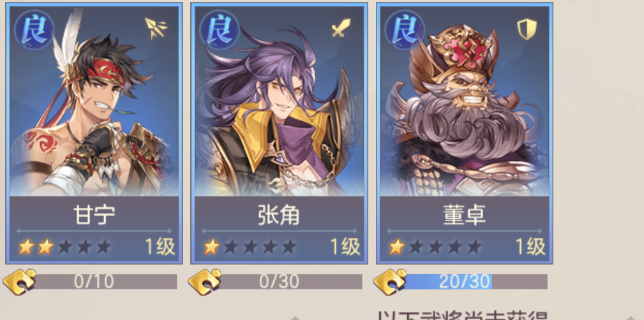The width and height of the screenshot is (644, 320).
Task: Click the puzzle shard icon under 张角
Action: tap(204, 282)
